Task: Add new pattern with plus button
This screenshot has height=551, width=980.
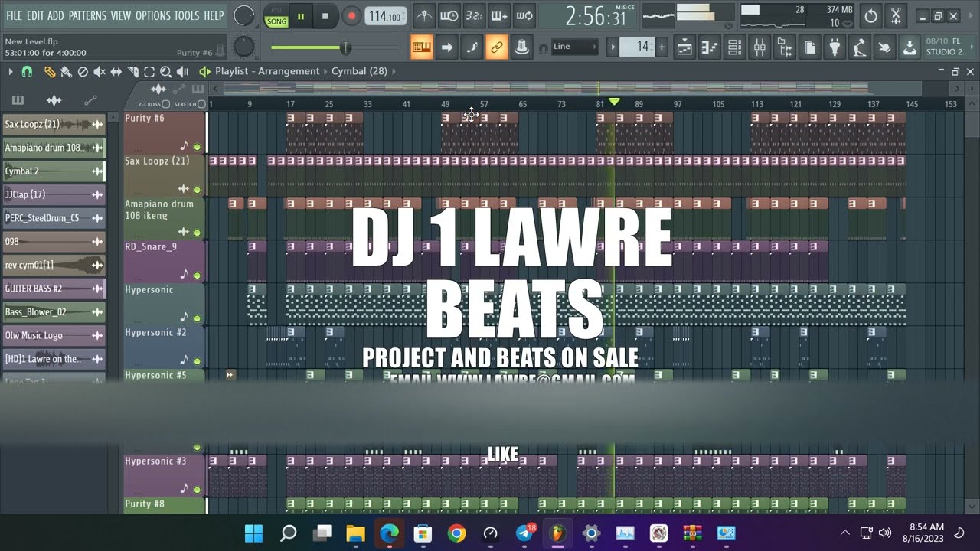Action: click(x=661, y=47)
